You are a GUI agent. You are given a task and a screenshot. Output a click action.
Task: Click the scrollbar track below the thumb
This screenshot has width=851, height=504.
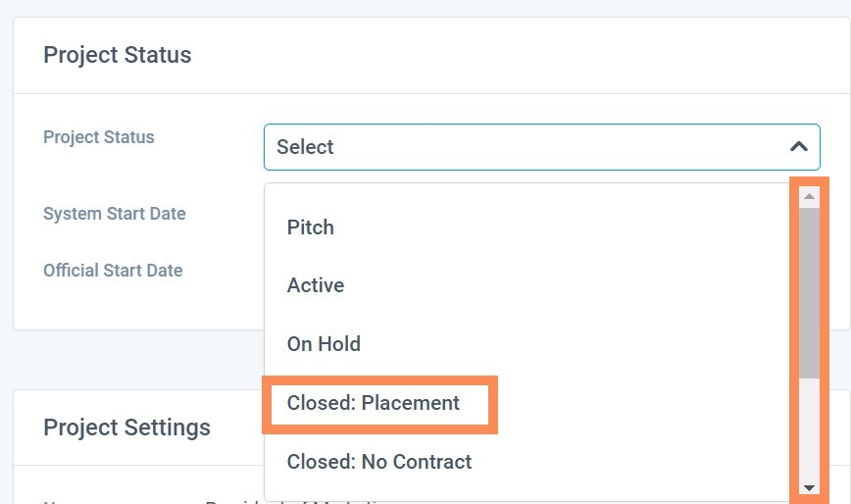coord(809,429)
